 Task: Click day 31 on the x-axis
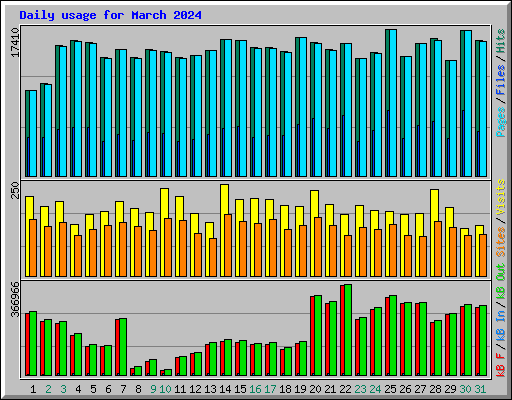(480, 389)
